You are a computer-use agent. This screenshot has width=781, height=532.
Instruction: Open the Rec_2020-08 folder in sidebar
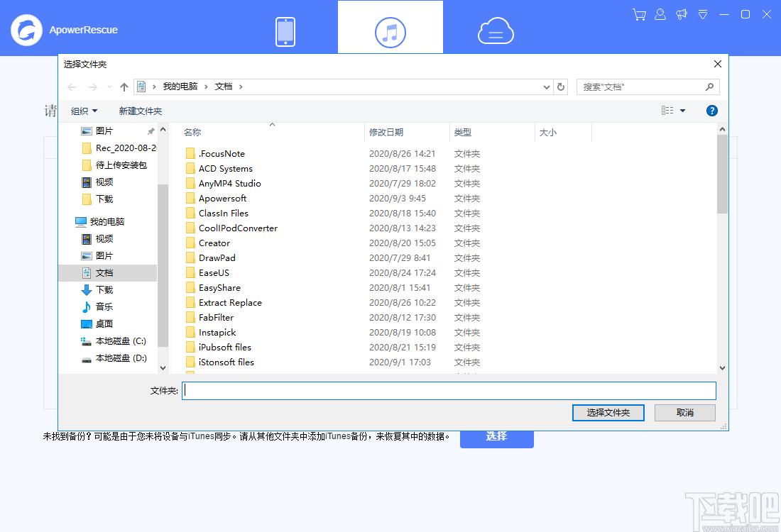point(119,148)
